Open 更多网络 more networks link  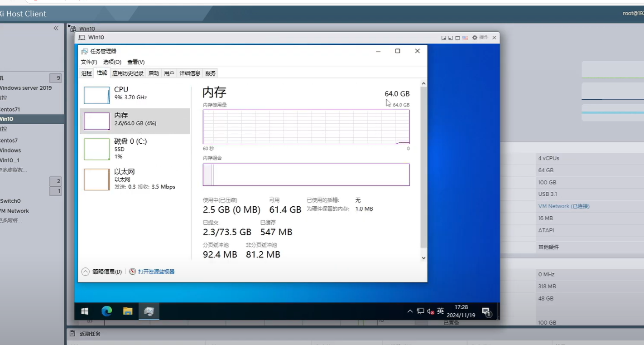[11, 220]
